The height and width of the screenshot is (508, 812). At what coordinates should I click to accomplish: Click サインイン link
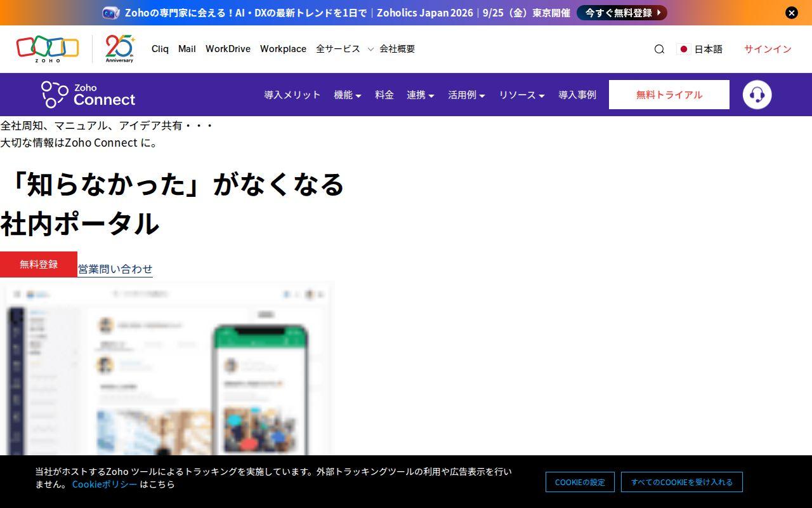point(768,49)
